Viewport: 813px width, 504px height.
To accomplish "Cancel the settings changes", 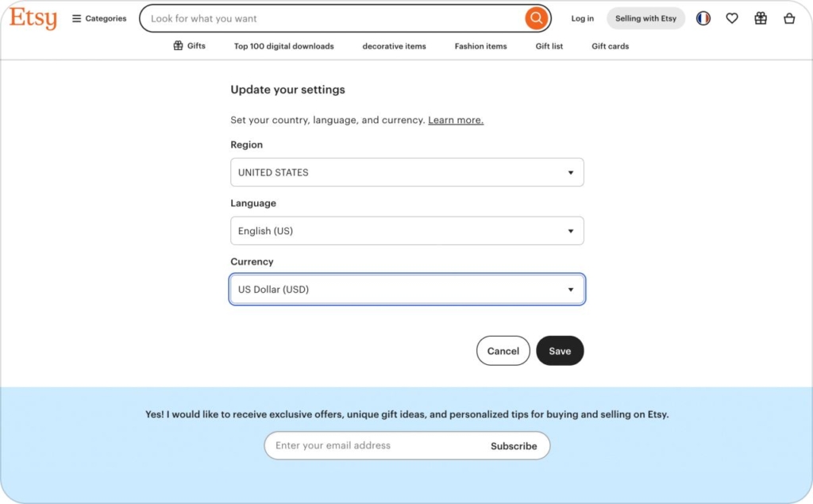I will (503, 350).
